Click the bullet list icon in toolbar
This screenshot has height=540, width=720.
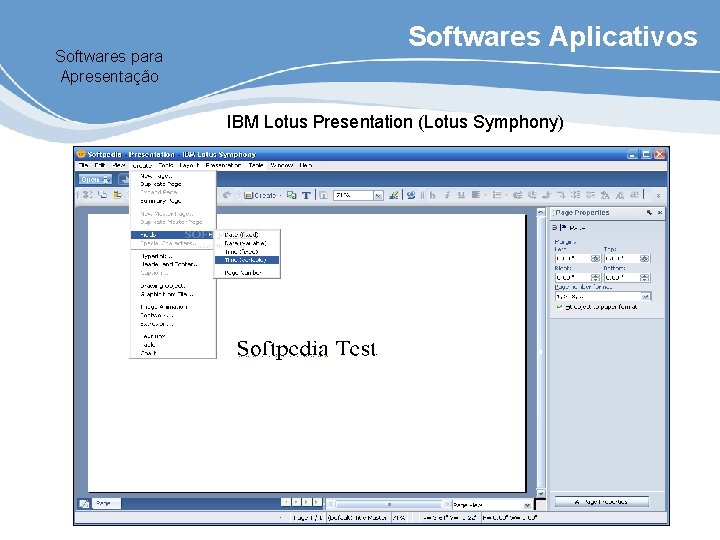496,195
